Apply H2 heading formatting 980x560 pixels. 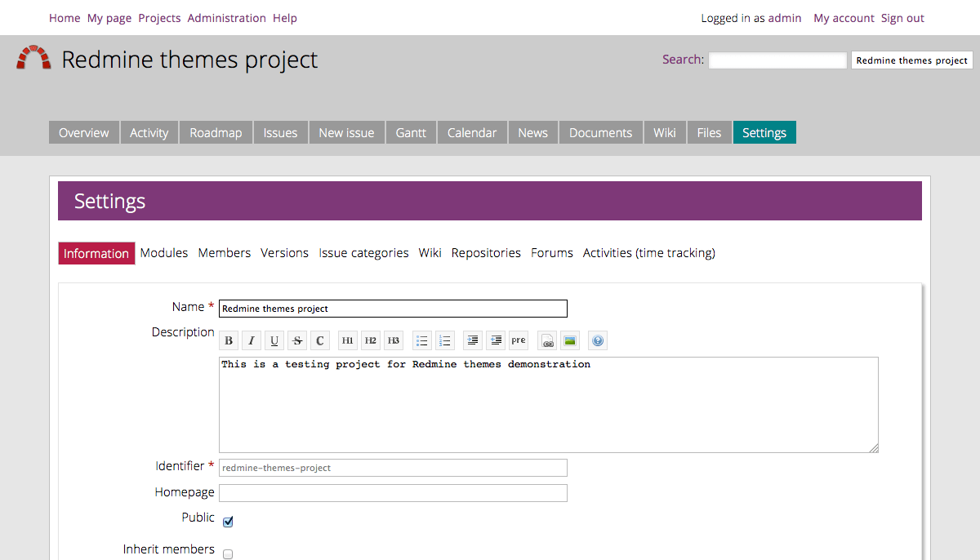[x=371, y=341]
